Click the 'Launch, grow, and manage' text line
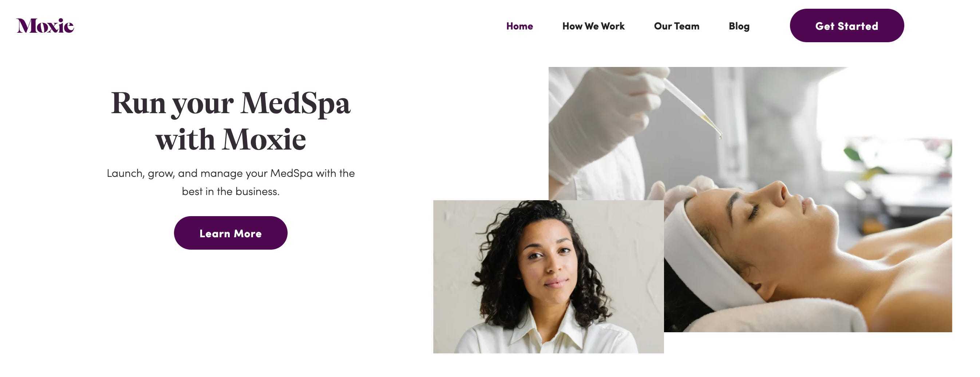Viewport: 980px width, 377px height. [230, 173]
